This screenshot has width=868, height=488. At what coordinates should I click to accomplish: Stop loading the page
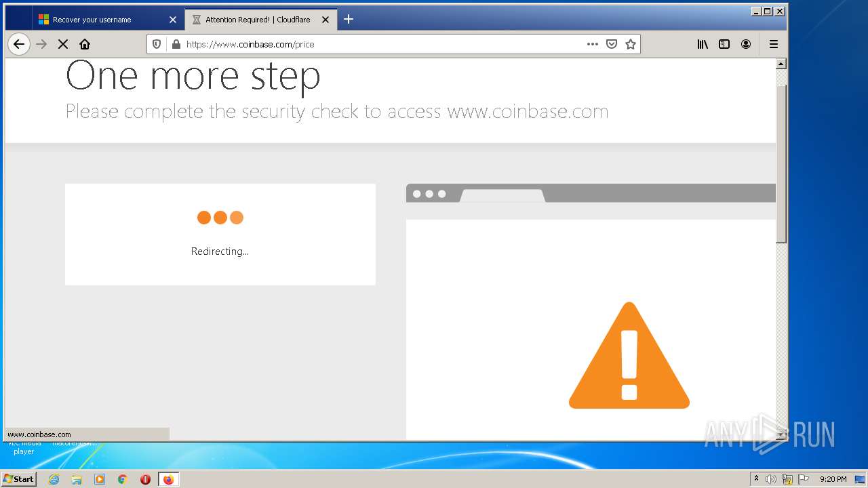coord(63,44)
